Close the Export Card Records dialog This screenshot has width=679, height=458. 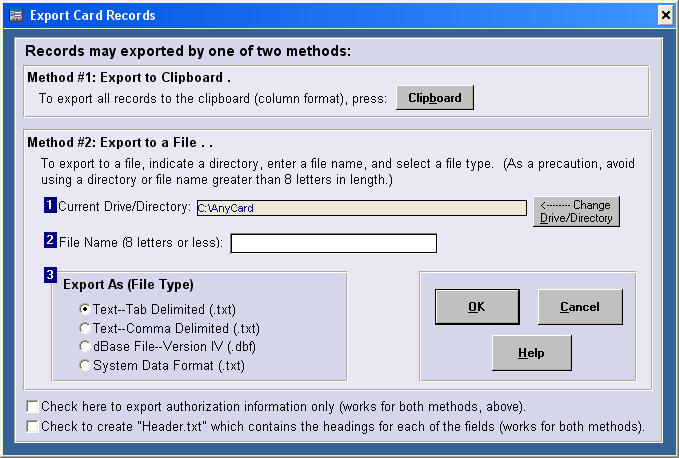tap(666, 16)
